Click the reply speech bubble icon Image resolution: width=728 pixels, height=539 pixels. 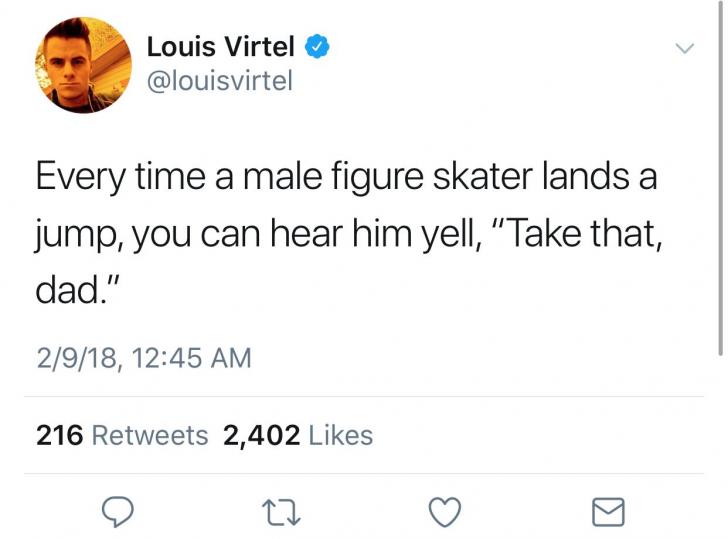[x=118, y=512]
